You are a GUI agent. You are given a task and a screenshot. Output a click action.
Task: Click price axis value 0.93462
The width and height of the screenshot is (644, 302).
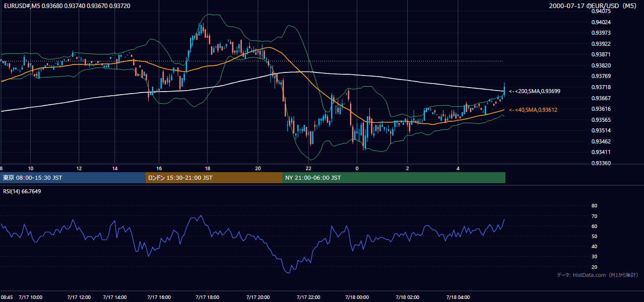tap(601, 141)
